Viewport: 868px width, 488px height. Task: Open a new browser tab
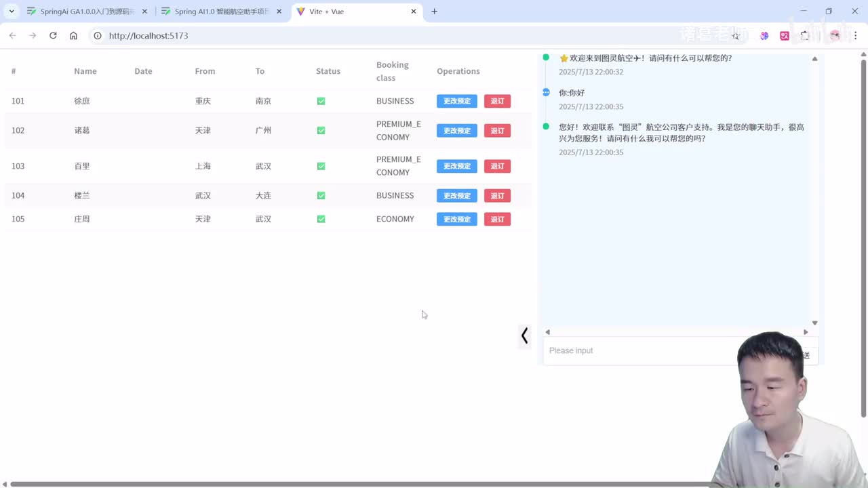point(435,12)
